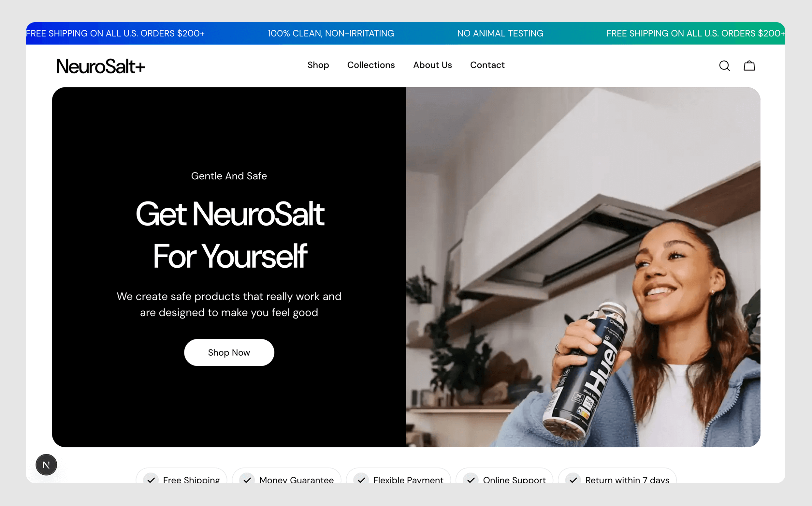The width and height of the screenshot is (812, 506).
Task: Go to the About Us page
Action: [432, 65]
